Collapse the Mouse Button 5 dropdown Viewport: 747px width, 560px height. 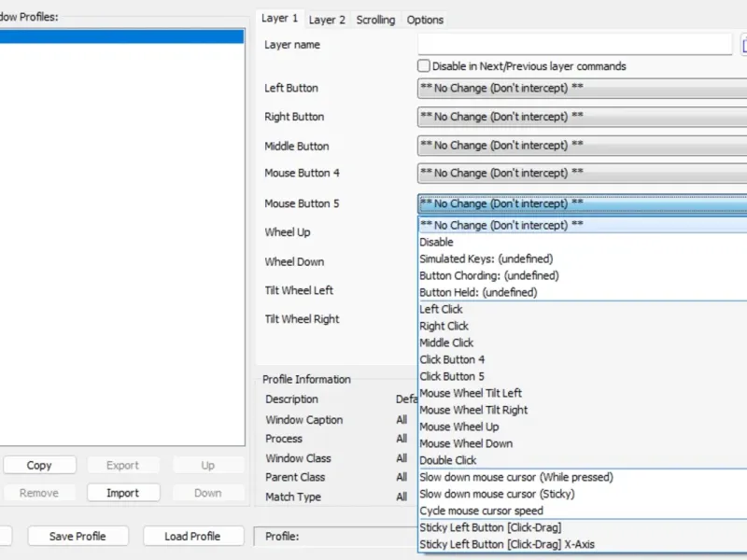point(582,203)
